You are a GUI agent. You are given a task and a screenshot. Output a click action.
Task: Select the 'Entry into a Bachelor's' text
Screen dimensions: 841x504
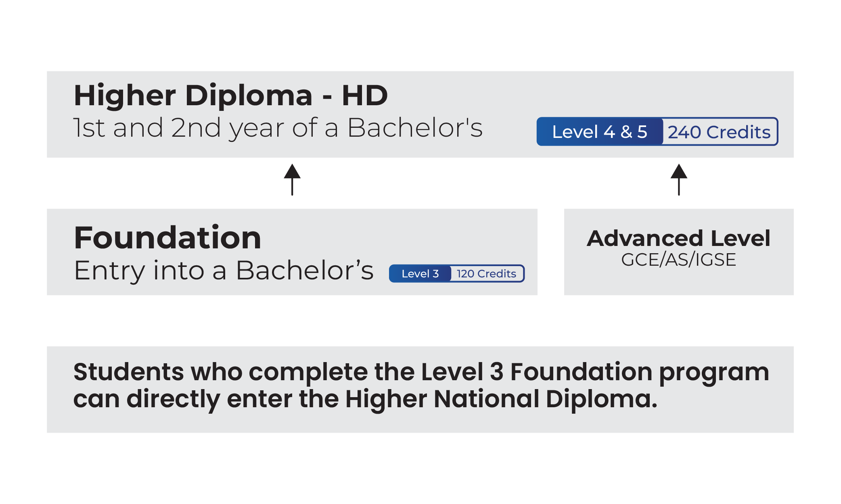(x=224, y=270)
